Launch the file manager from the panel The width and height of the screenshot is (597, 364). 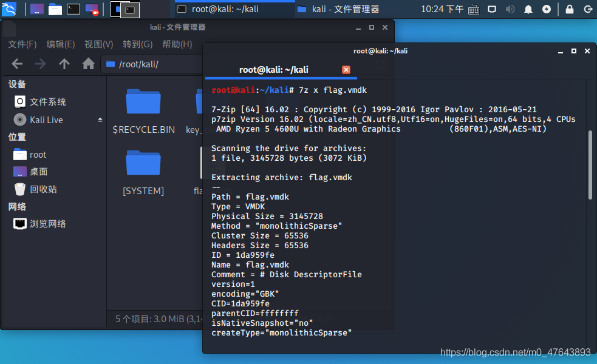coord(55,9)
